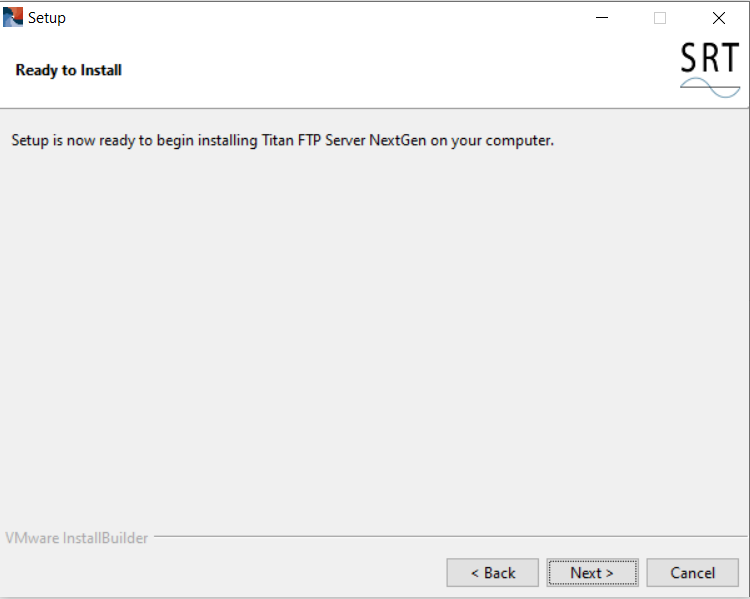Minimize the Setup window
750x599 pixels.
(x=601, y=18)
